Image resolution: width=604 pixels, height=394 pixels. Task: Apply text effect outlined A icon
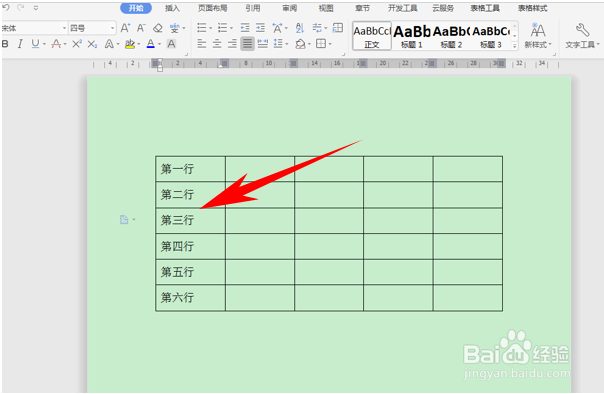point(109,44)
